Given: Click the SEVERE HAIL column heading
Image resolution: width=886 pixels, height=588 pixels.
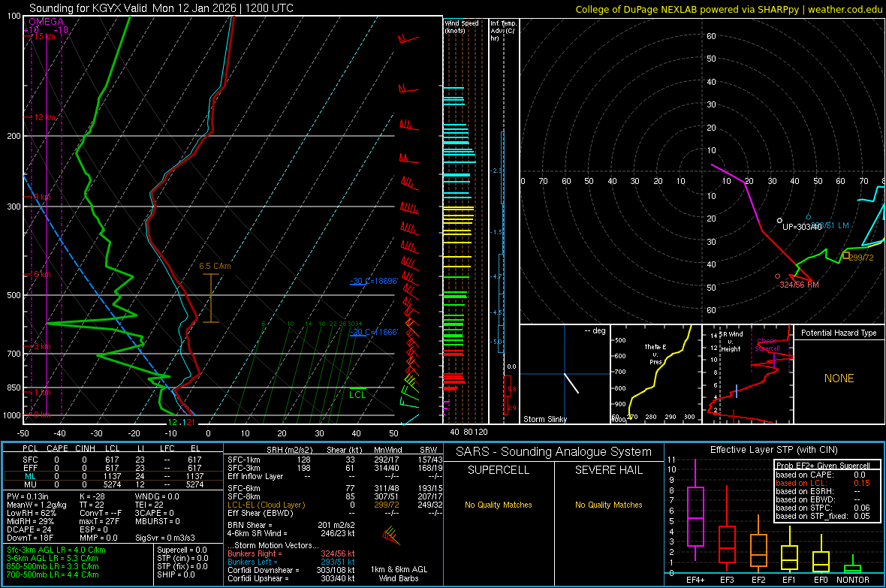Looking at the screenshot, I should click(x=608, y=470).
